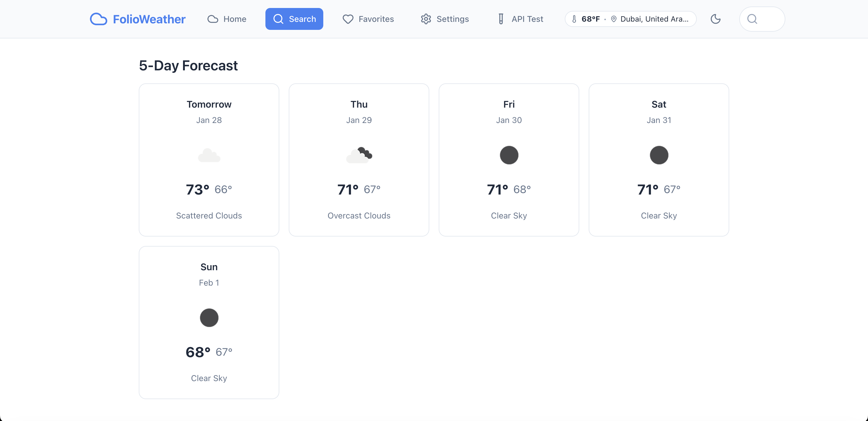Click the overcast clouds icon on Thursday
This screenshot has width=868, height=421.
point(359,155)
